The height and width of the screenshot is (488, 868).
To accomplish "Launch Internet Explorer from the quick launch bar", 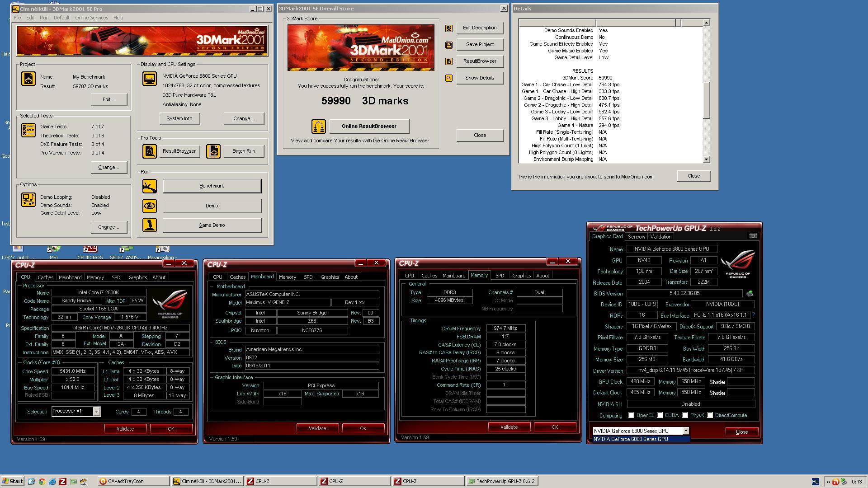I will point(52,481).
